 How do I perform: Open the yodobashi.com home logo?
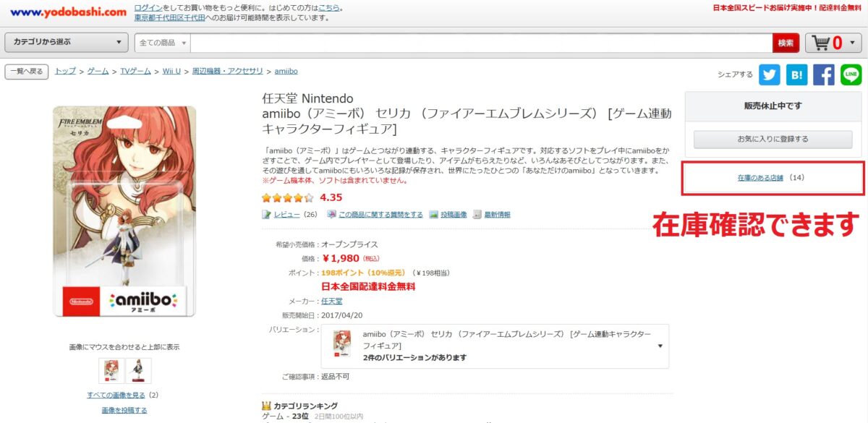(x=69, y=12)
